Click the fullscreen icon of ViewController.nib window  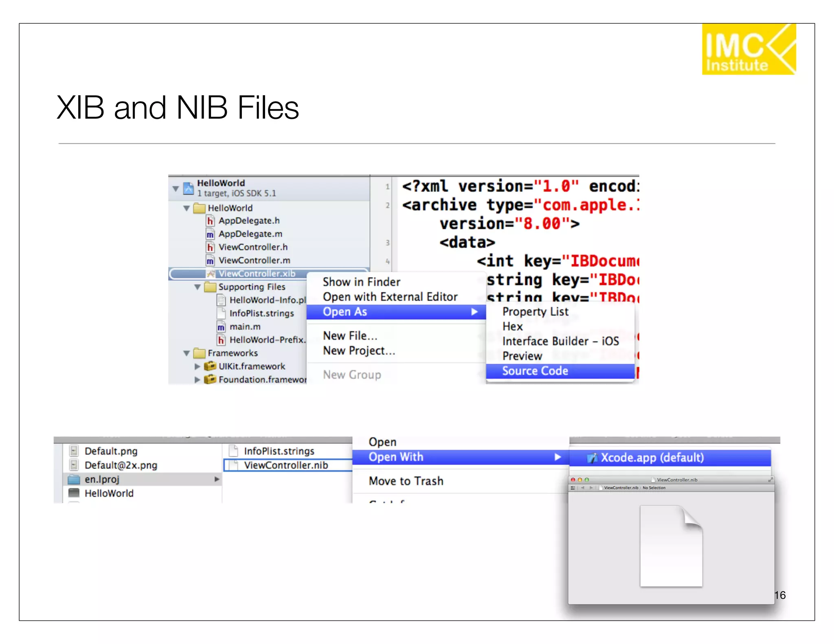click(x=770, y=480)
